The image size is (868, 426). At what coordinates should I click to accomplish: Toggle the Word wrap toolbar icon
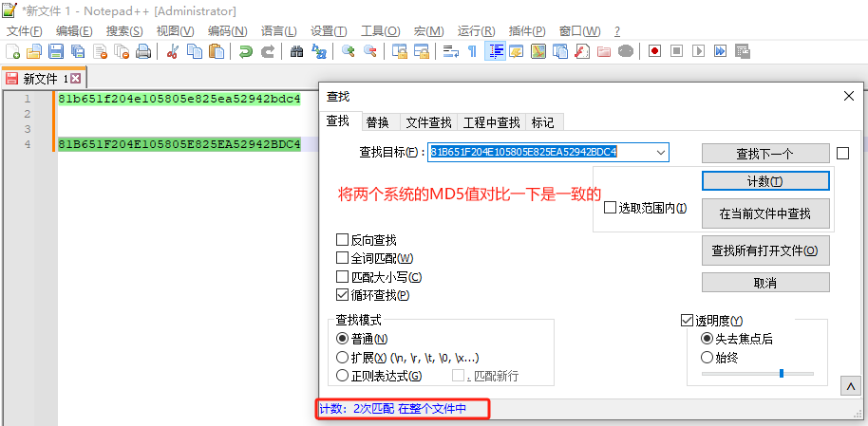pyautogui.click(x=451, y=51)
